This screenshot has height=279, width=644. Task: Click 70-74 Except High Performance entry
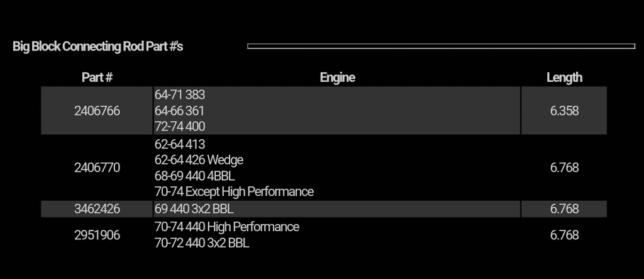click(x=234, y=191)
